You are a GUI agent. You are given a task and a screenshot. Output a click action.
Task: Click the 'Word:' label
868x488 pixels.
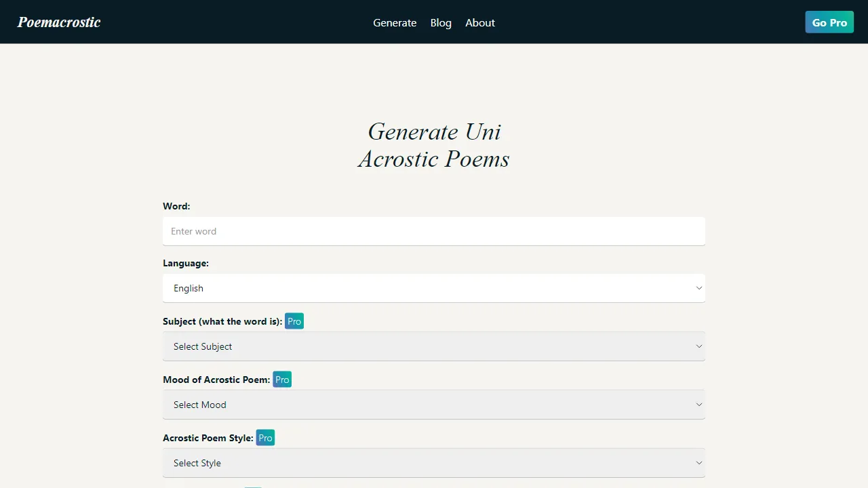point(176,206)
